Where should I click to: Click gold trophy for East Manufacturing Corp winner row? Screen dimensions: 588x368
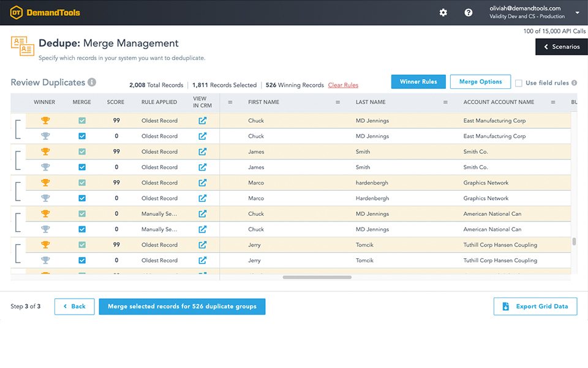click(45, 121)
